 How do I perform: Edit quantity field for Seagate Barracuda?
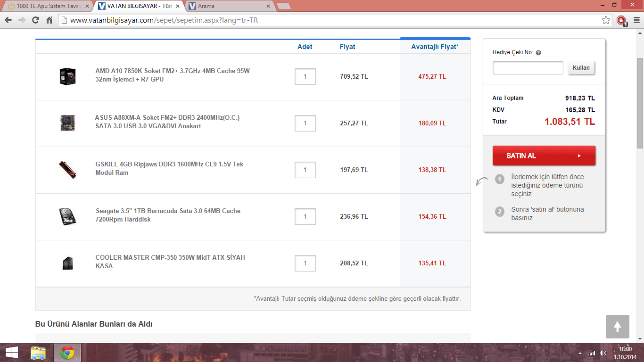[305, 216]
